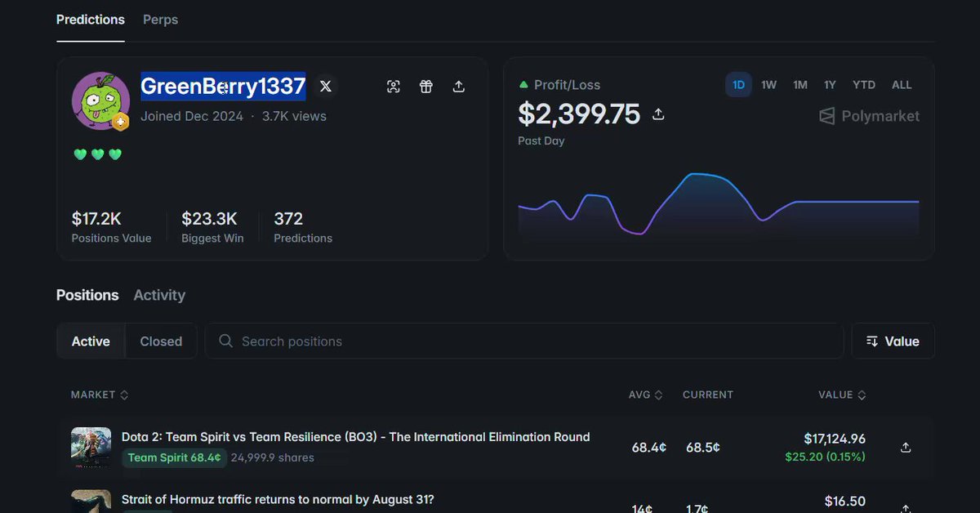Switch to the Predictions tab
This screenshot has height=513, width=980.
(x=91, y=20)
